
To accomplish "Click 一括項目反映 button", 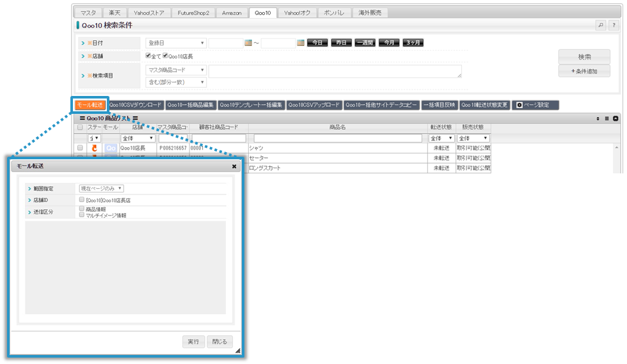I will (x=440, y=105).
